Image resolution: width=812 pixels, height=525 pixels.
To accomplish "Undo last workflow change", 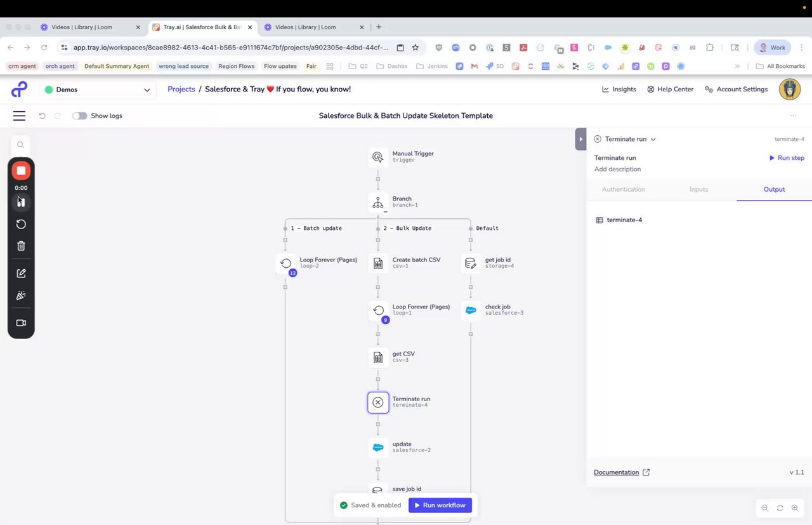I will [42, 116].
